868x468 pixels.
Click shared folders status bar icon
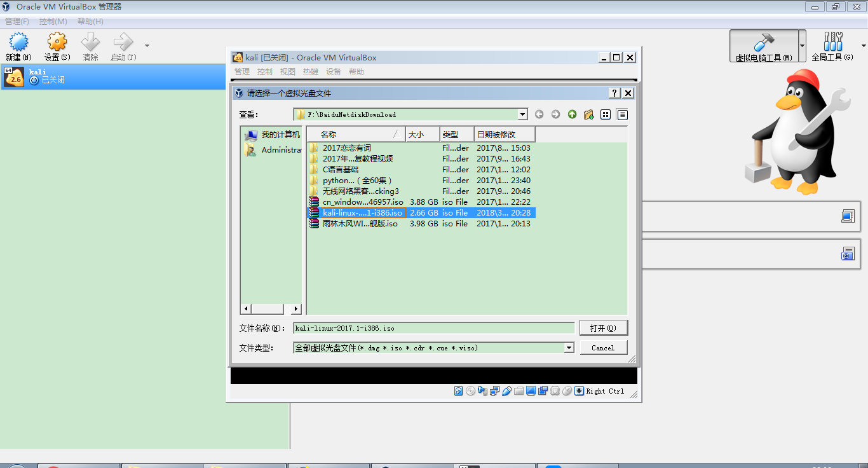[519, 391]
